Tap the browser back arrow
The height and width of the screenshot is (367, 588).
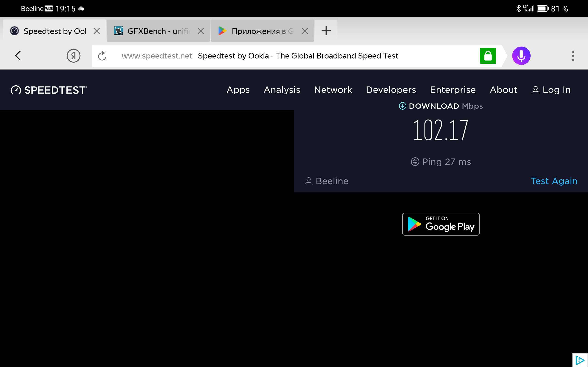18,56
